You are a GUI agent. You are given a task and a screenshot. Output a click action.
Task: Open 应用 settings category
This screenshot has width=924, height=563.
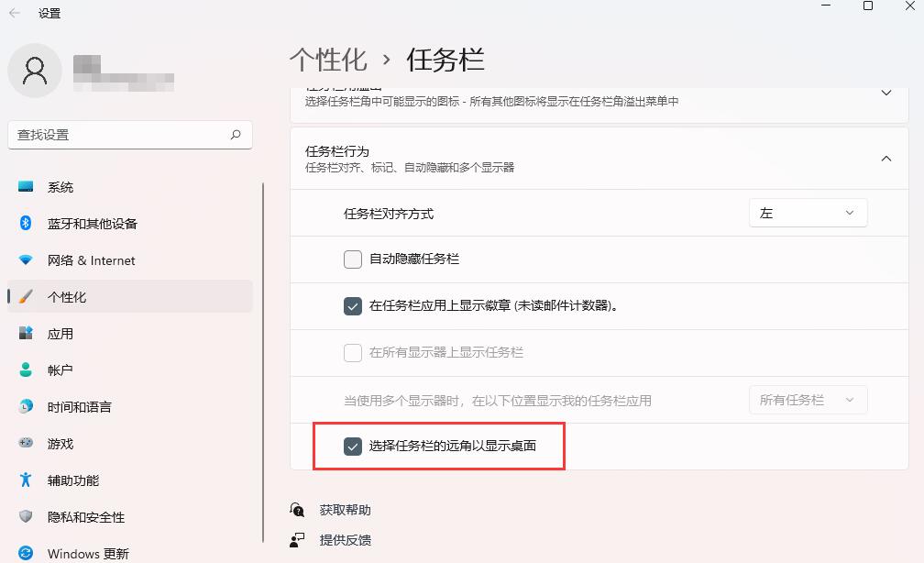point(130,333)
